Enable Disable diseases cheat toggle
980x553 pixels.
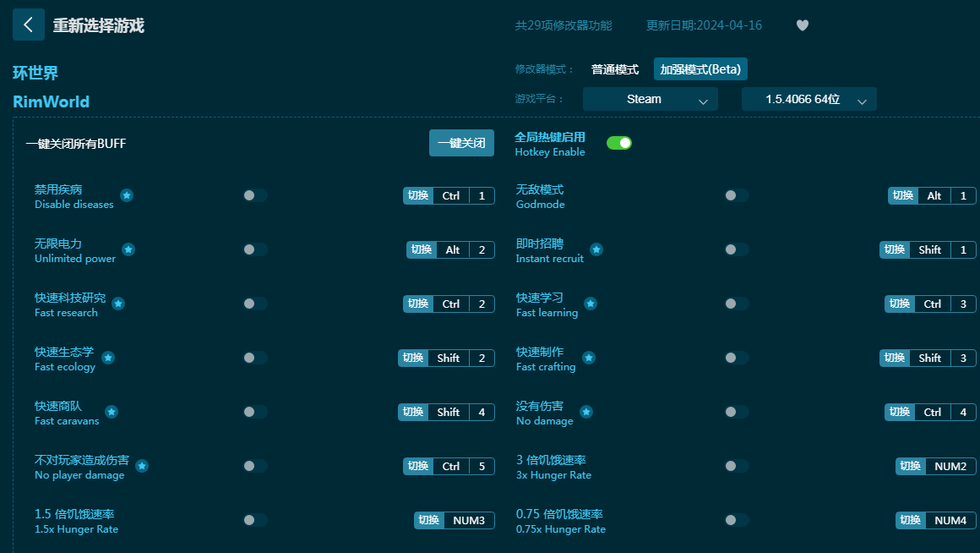point(255,196)
